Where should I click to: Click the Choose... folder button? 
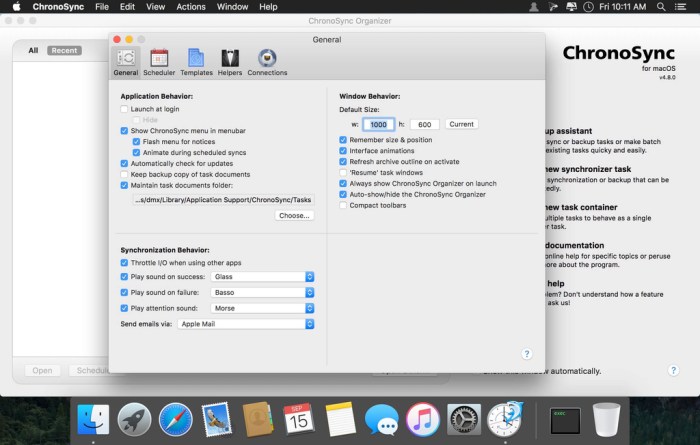(294, 215)
